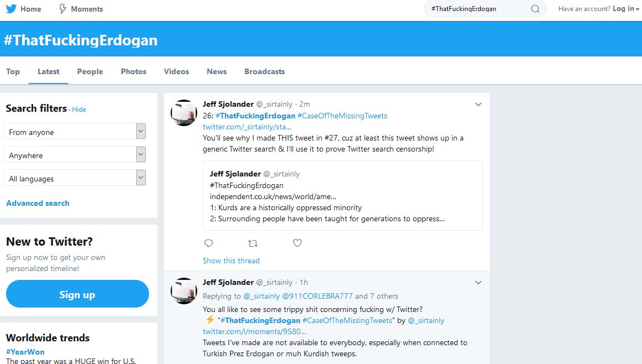Open Jeff Sjolander avatar on 2m tweet
The width and height of the screenshot is (642, 364).
click(x=184, y=112)
